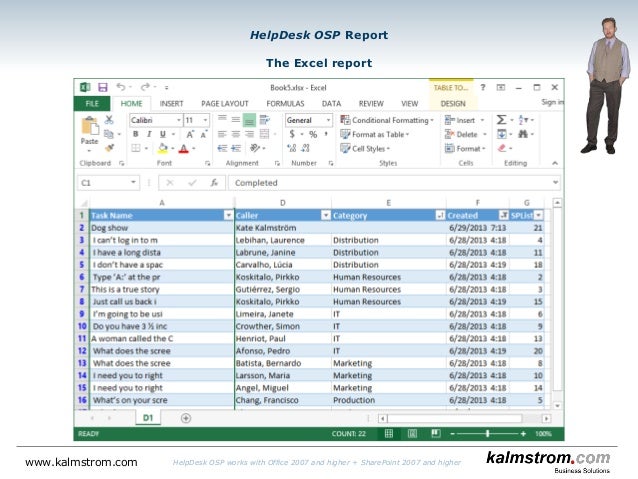Viewport: 638px width, 479px height.
Task: Increase font size with large A icon
Action: [x=190, y=134]
